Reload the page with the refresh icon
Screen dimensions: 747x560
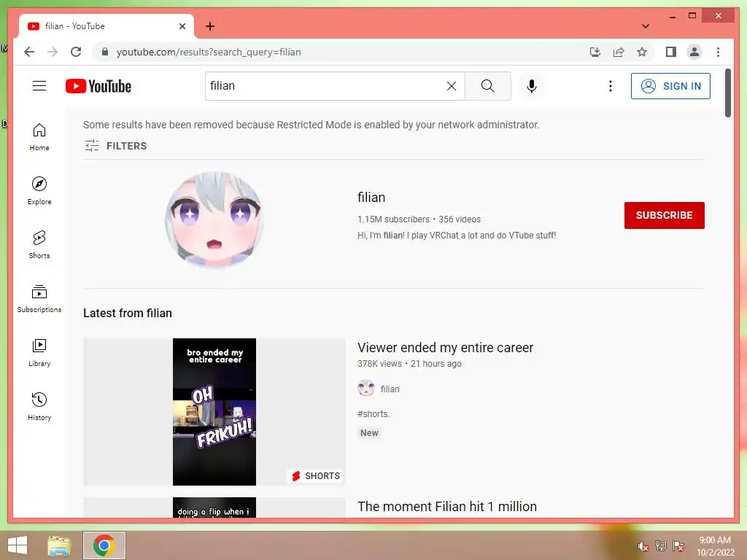76,52
